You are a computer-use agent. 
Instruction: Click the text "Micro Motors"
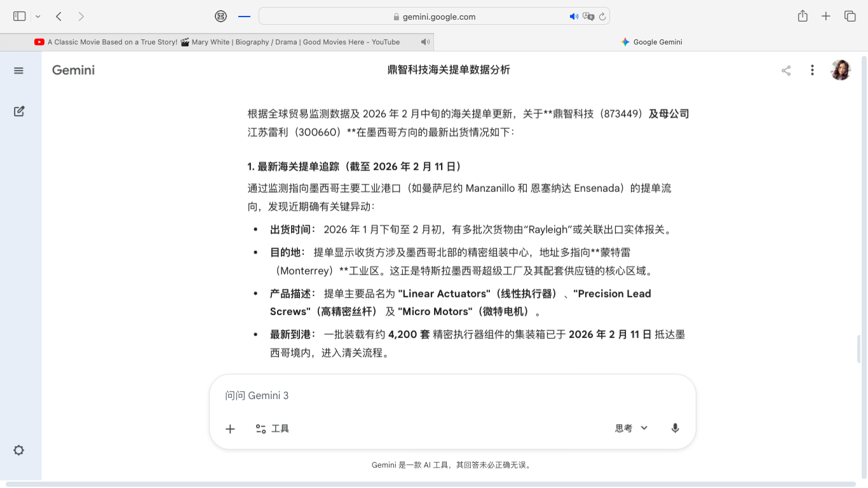tap(435, 312)
